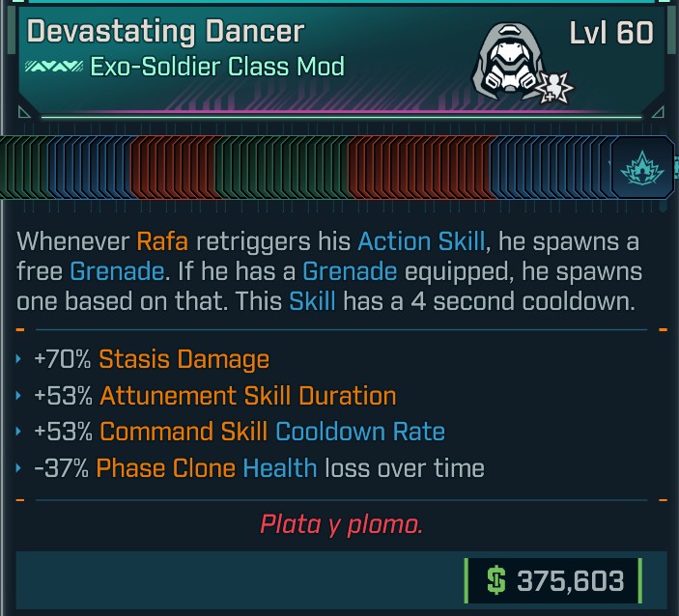The width and height of the screenshot is (679, 616).
Task: Click the arrow bullet beside Attunement Skill Duration
Action: [x=18, y=395]
